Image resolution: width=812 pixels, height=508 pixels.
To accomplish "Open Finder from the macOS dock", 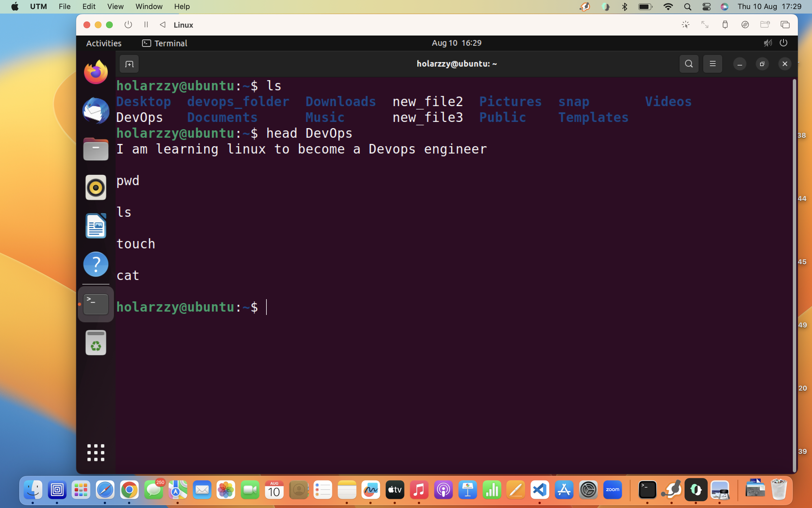I will tap(33, 490).
